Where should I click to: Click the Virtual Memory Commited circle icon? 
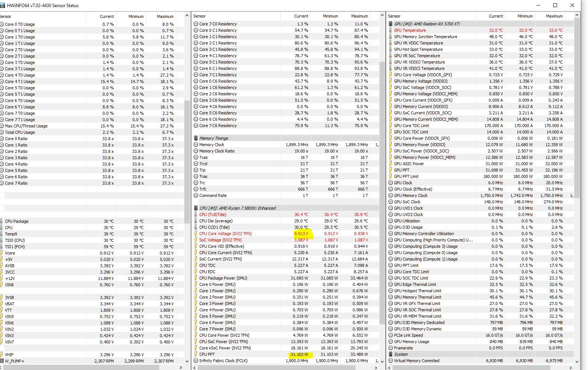point(391,361)
